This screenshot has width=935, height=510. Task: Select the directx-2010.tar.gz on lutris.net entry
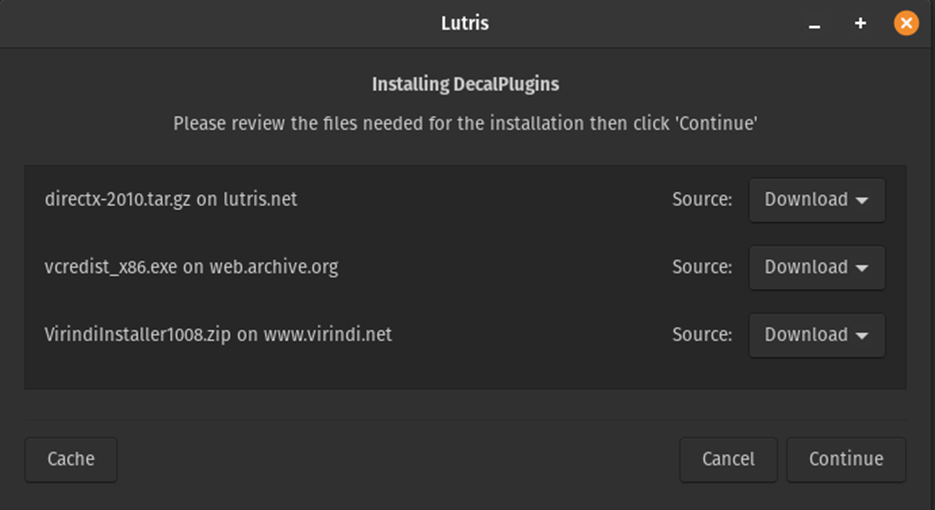(171, 199)
